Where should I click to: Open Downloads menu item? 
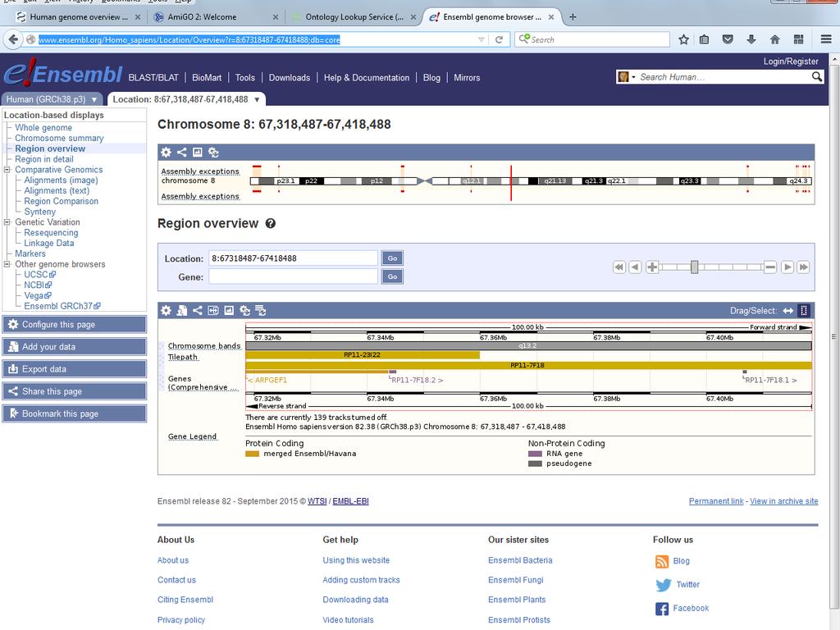[x=290, y=78]
